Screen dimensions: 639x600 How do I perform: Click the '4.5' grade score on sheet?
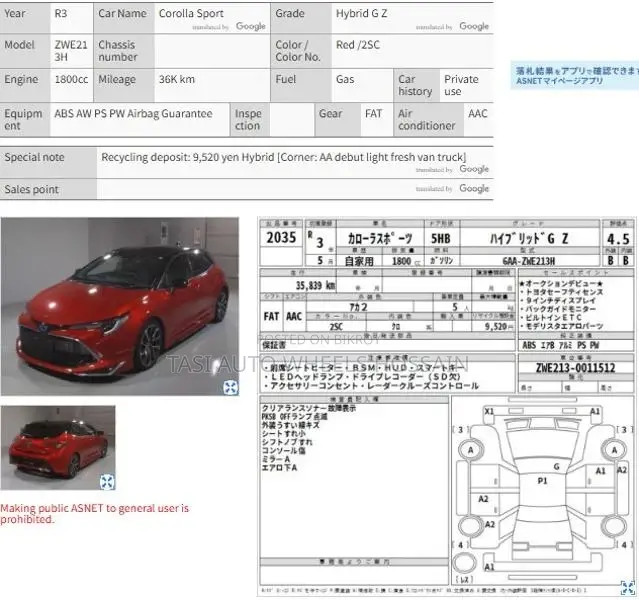(x=618, y=239)
